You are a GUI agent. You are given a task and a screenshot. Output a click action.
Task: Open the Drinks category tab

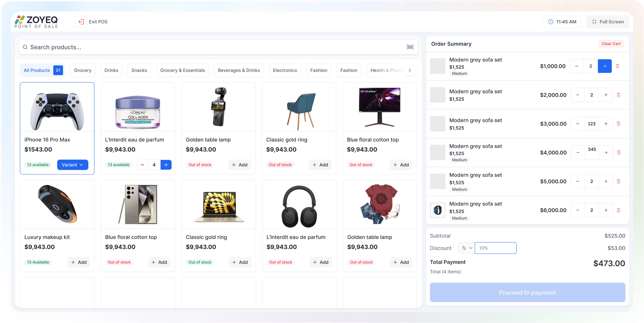click(x=111, y=70)
